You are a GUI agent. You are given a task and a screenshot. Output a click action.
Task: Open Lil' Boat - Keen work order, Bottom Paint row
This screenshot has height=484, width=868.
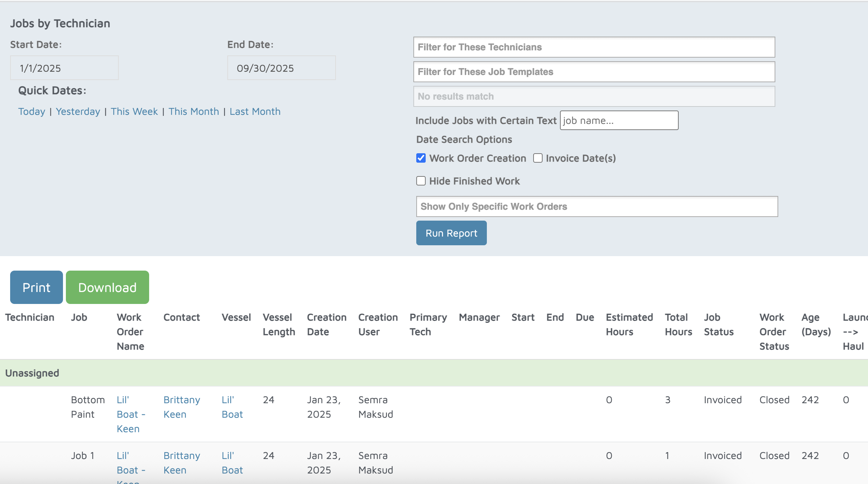[x=130, y=414]
